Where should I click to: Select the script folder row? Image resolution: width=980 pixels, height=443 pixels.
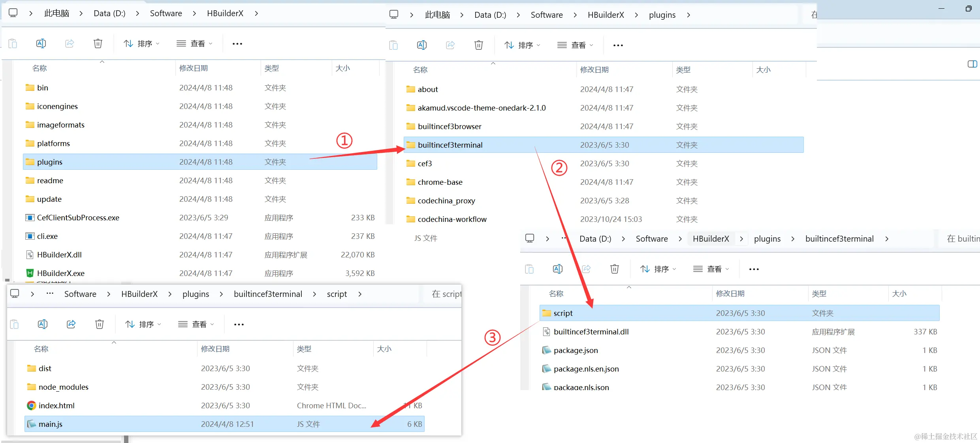click(739, 313)
